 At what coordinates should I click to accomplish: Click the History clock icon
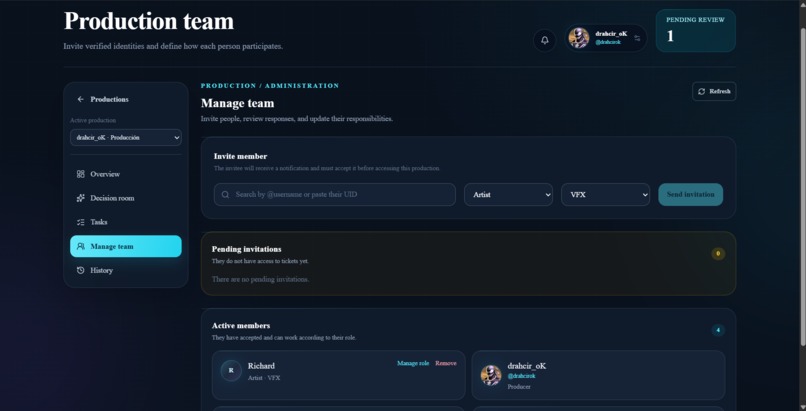(x=80, y=270)
